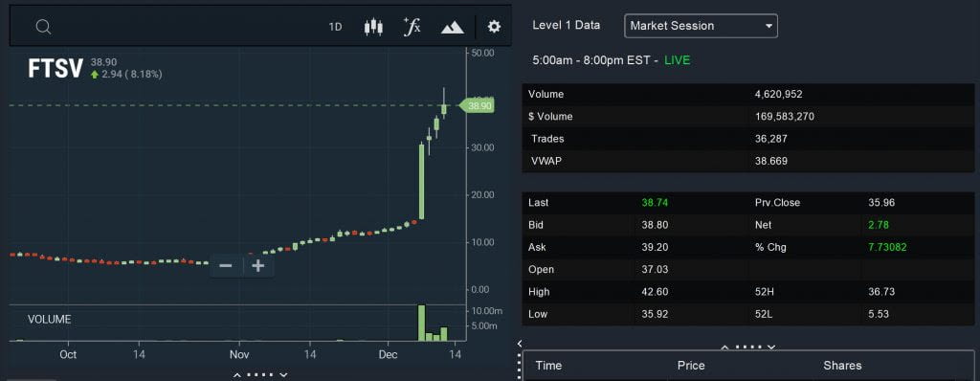Select the Bid value 38.80

[x=655, y=225]
